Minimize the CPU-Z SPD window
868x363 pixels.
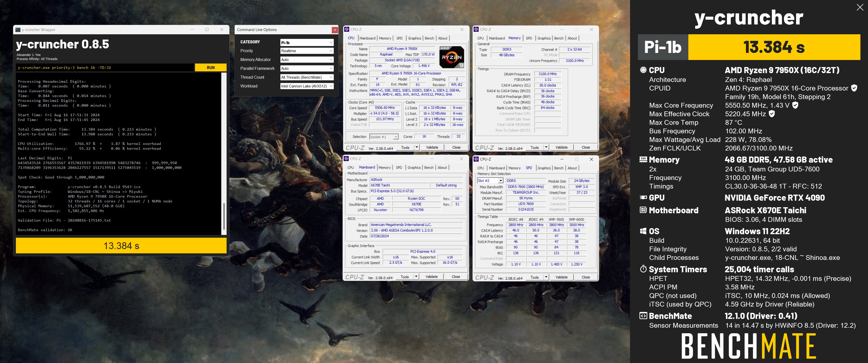pos(562,159)
